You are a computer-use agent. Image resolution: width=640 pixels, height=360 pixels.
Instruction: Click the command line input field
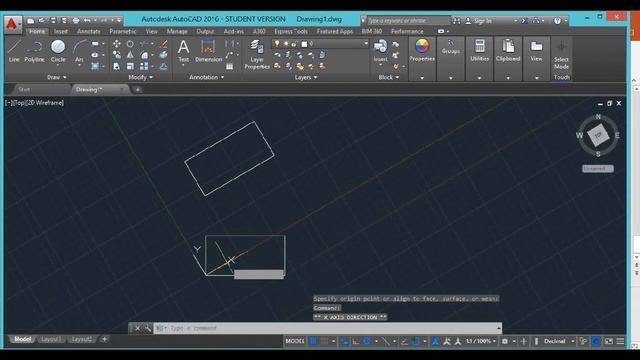(x=327, y=328)
